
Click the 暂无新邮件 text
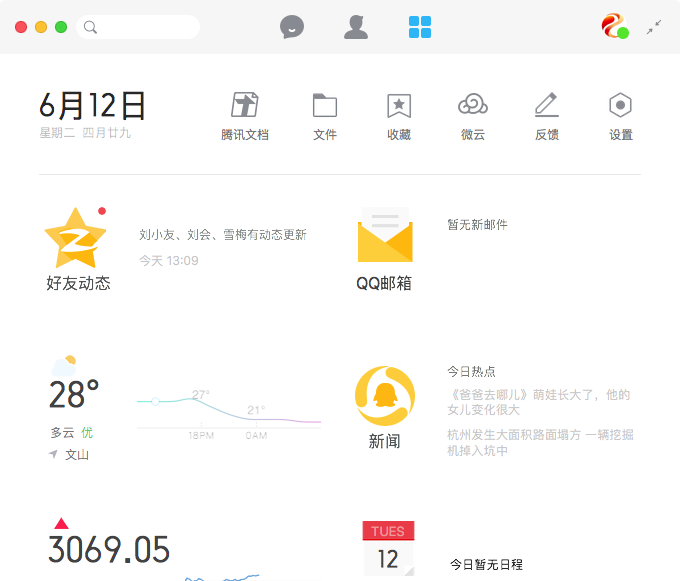477,225
